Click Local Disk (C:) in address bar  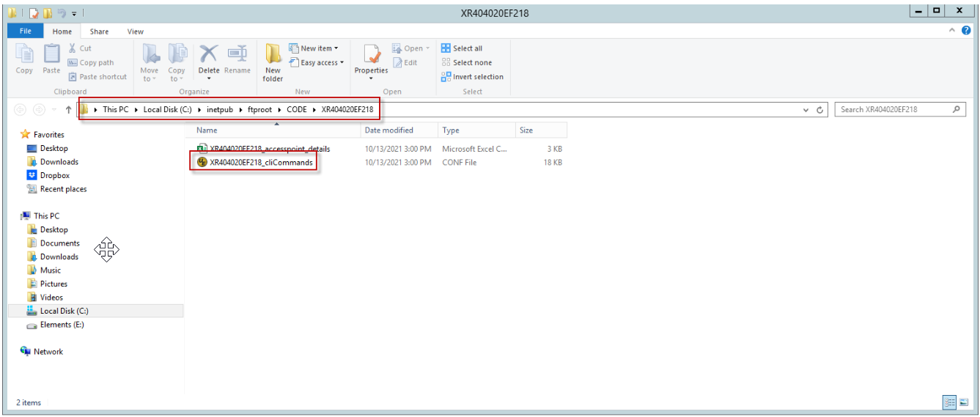pyautogui.click(x=167, y=109)
